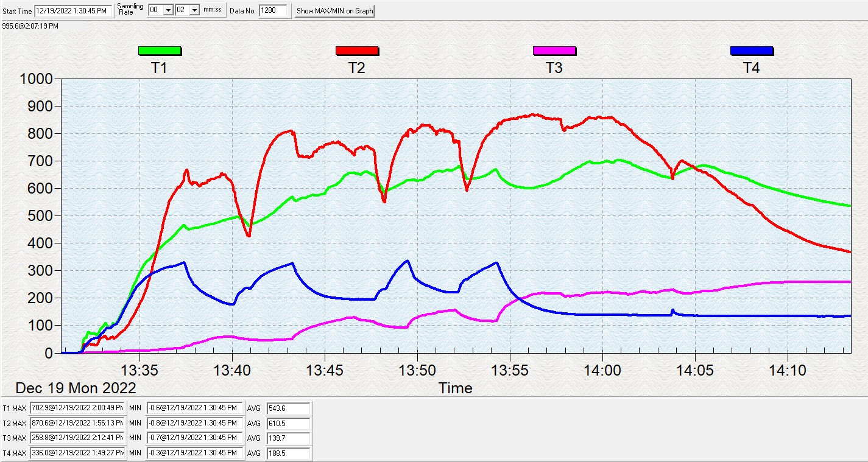Click the T1 MAX value field

[x=77, y=408]
